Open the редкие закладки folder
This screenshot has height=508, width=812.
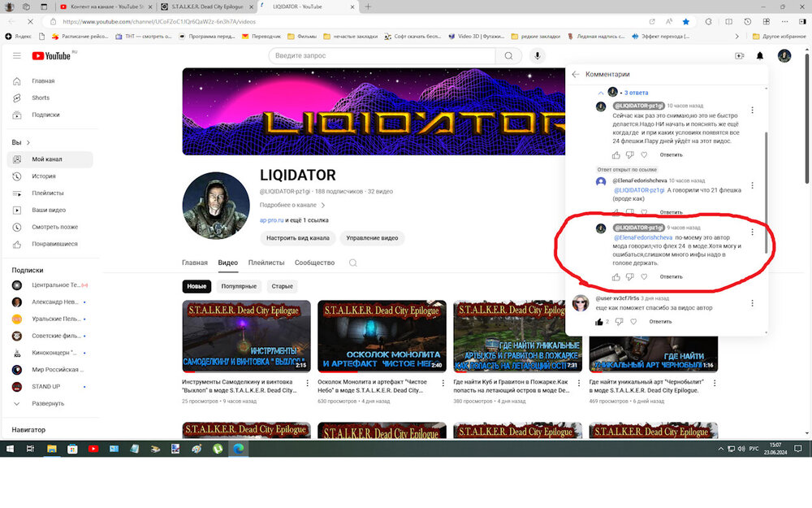click(535, 37)
